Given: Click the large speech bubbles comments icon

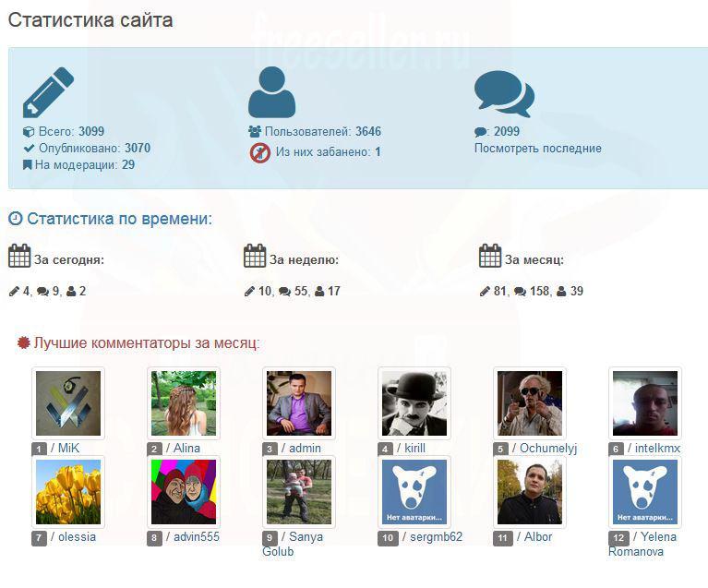Looking at the screenshot, I should 504,94.
